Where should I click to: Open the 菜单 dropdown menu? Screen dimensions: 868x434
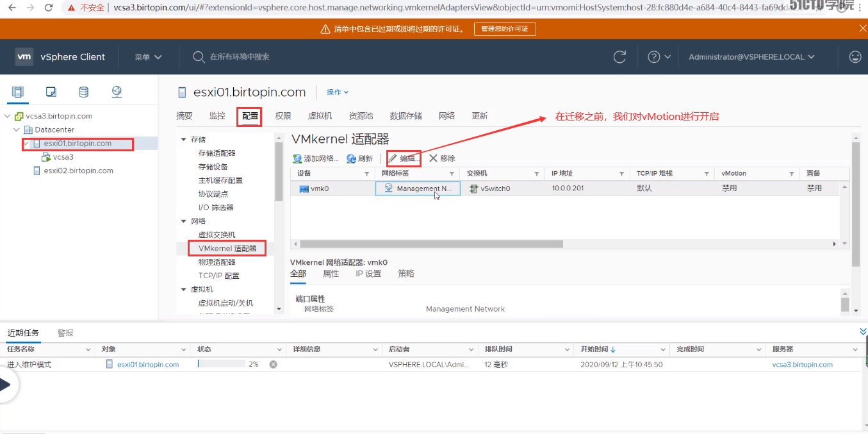(148, 56)
